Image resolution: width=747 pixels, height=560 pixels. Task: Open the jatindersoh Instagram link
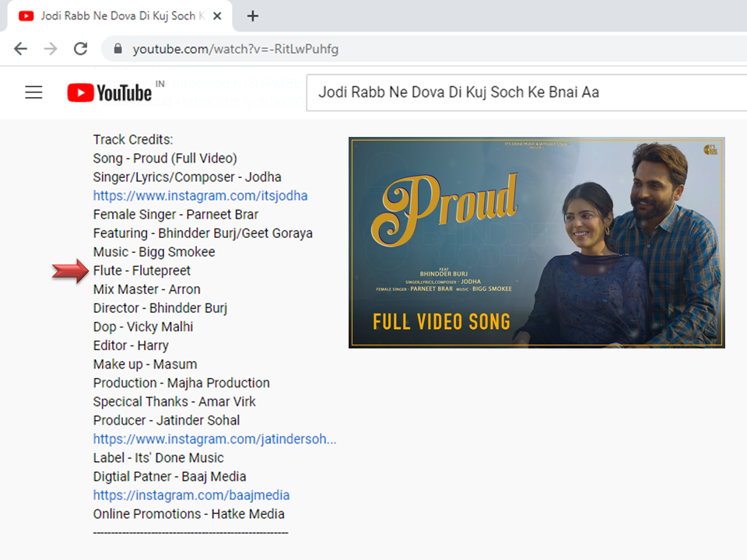[215, 439]
